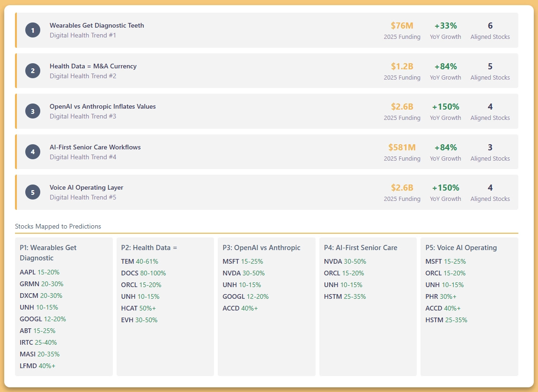538x392 pixels.
Task: Click the +33% YoY growth figure
Action: pos(446,26)
